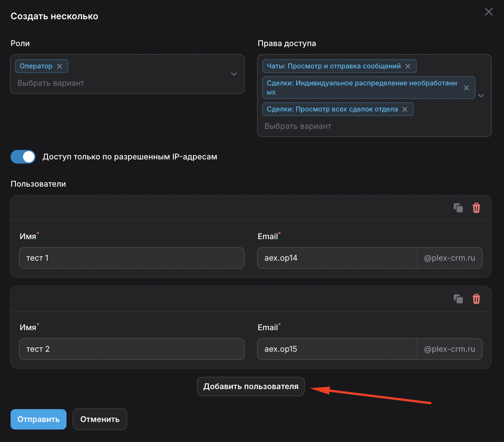Toggle access by allowed IP addresses switch
504x442 pixels.
pyautogui.click(x=23, y=157)
